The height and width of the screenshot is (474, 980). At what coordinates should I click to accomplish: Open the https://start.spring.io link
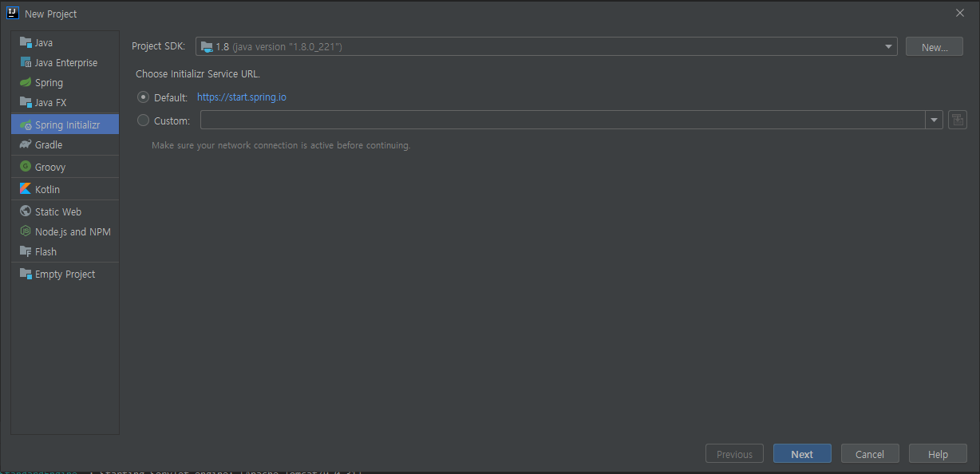[x=241, y=97]
